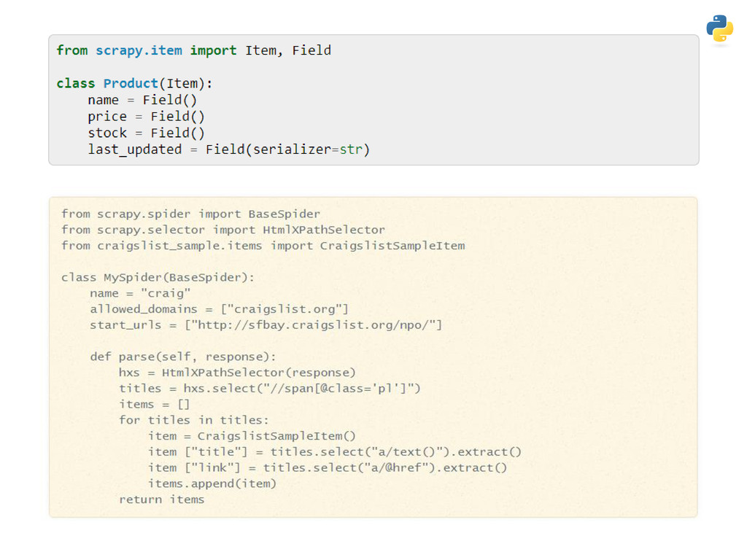
Task: Click 'from scrapy.spider import BaseSpider' line
Action: tap(190, 214)
